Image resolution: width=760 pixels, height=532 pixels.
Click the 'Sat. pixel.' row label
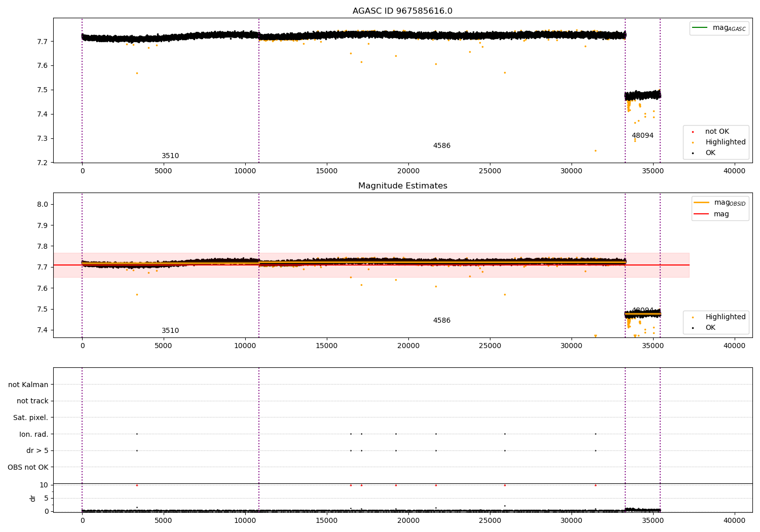click(31, 418)
